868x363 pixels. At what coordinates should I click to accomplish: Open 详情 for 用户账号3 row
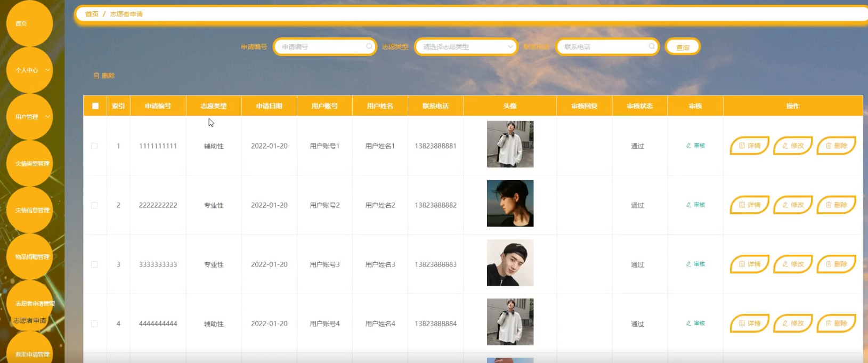pos(749,264)
